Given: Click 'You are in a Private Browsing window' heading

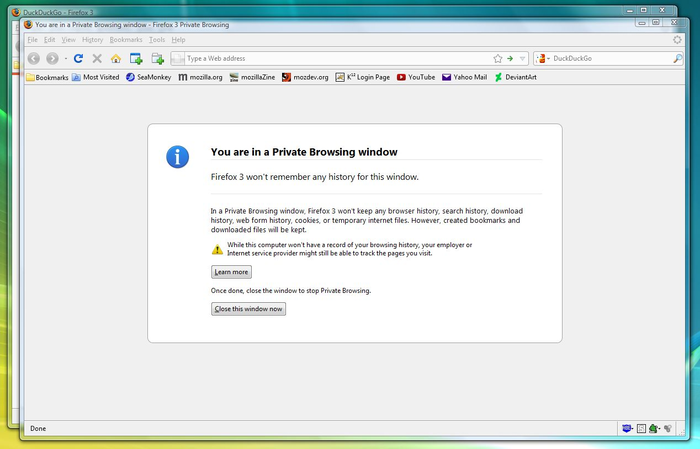Looking at the screenshot, I should click(x=304, y=152).
